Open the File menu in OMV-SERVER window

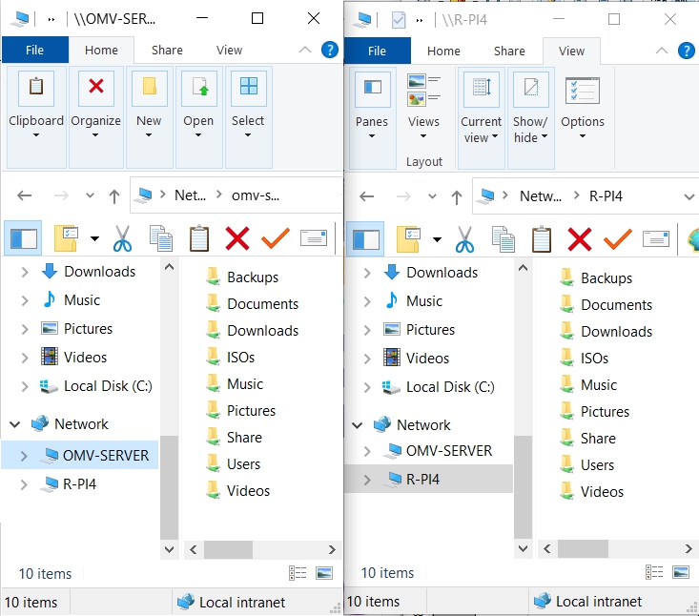34,51
